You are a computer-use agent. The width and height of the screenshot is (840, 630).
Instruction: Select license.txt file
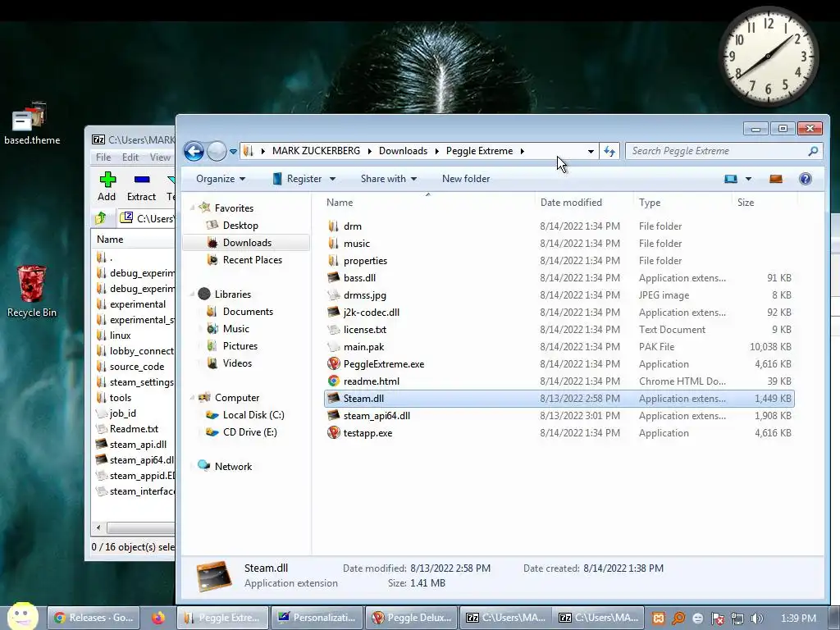[365, 330]
